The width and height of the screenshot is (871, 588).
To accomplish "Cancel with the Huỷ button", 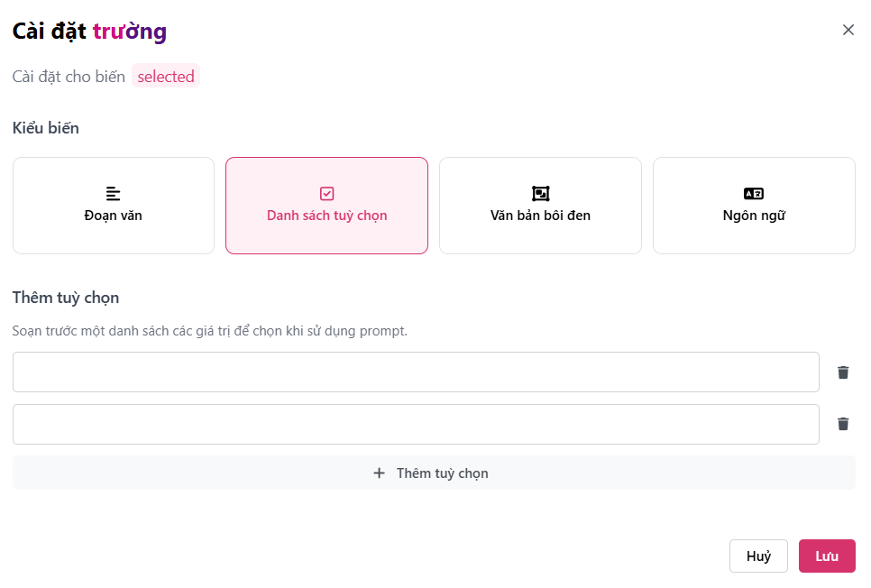I will pyautogui.click(x=758, y=556).
